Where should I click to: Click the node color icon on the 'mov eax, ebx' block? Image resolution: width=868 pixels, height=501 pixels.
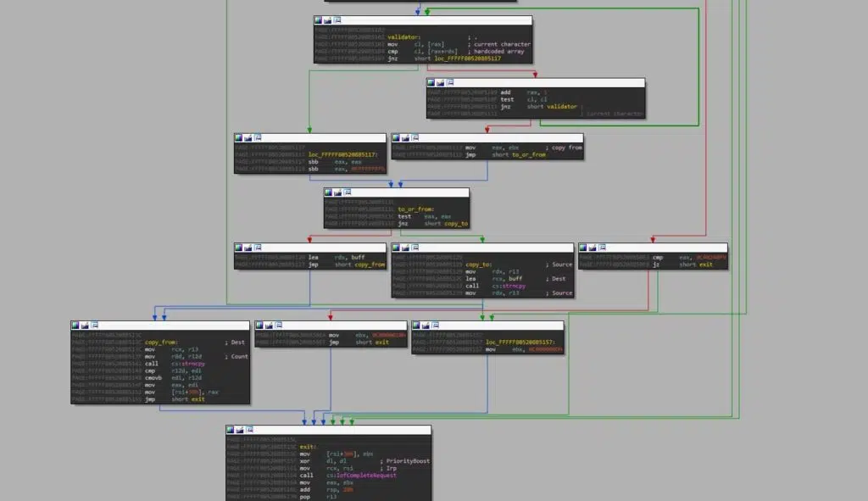[x=396, y=138]
